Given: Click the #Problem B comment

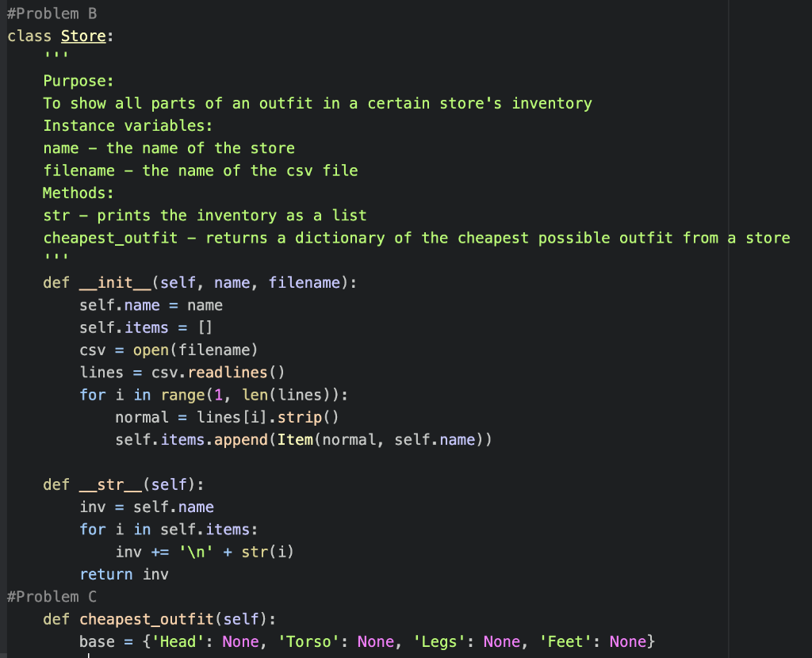Looking at the screenshot, I should tap(52, 13).
